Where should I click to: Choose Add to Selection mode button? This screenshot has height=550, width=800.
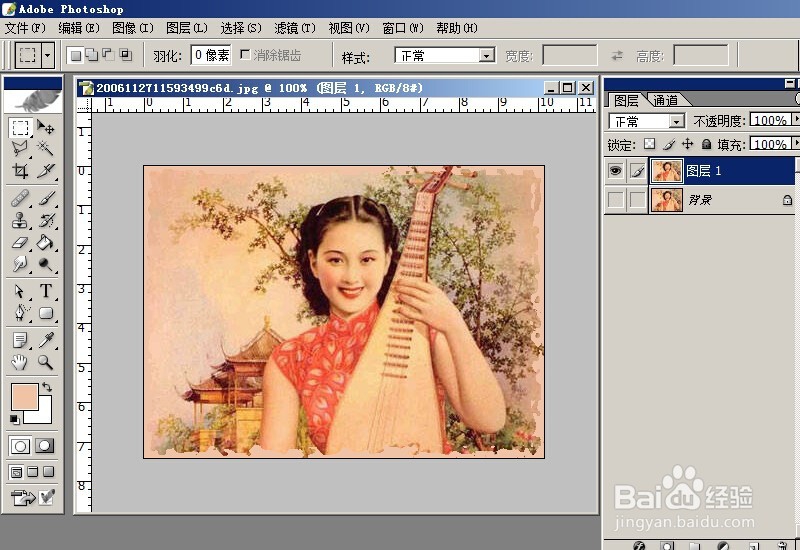(92, 55)
